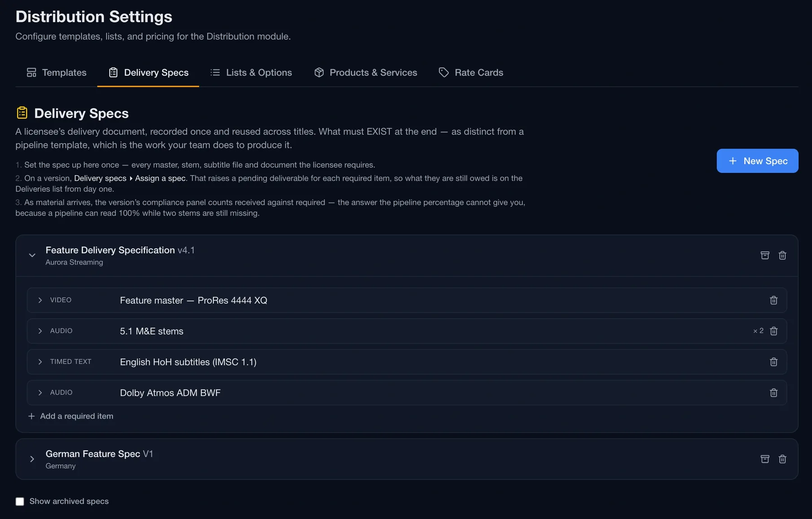This screenshot has height=519, width=812.
Task: Delete the Feature Delivery Specification v4.1 spec
Action: tap(782, 255)
